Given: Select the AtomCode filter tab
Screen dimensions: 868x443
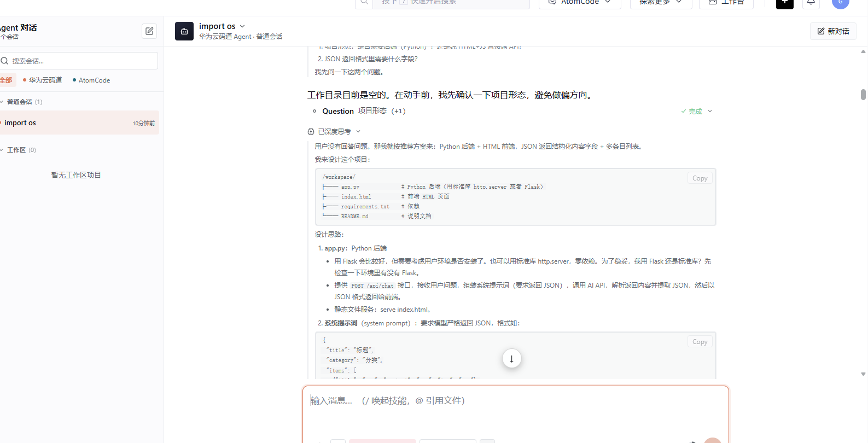Looking at the screenshot, I should pyautogui.click(x=91, y=80).
